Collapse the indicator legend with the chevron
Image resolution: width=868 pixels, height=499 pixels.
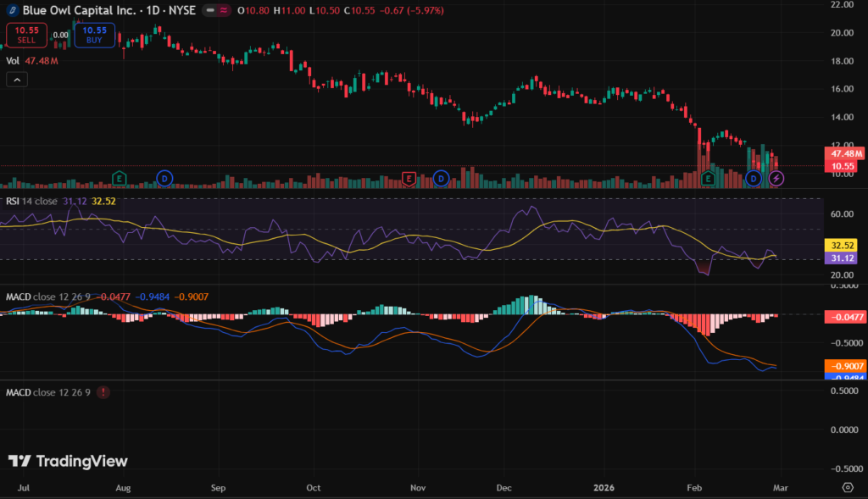[x=17, y=80]
